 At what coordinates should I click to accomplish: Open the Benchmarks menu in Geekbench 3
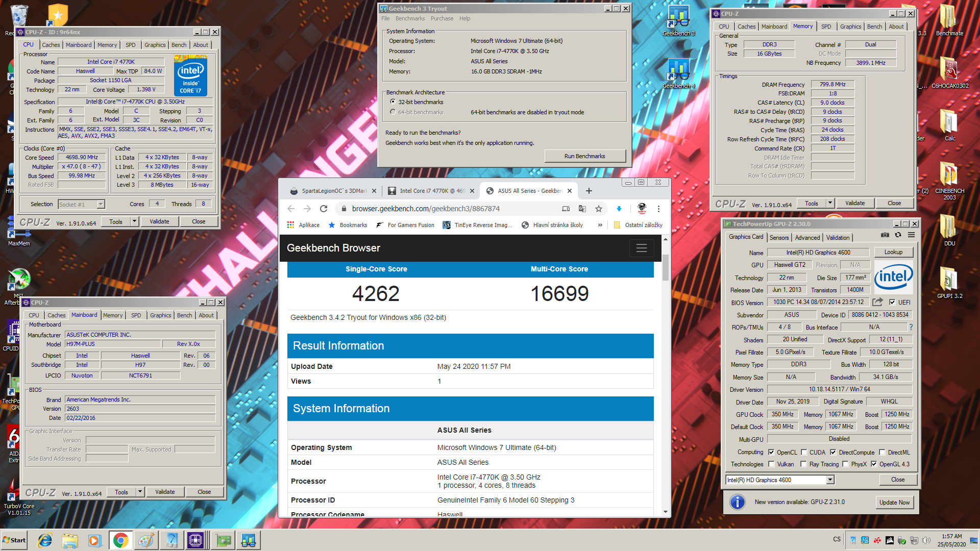tap(410, 18)
